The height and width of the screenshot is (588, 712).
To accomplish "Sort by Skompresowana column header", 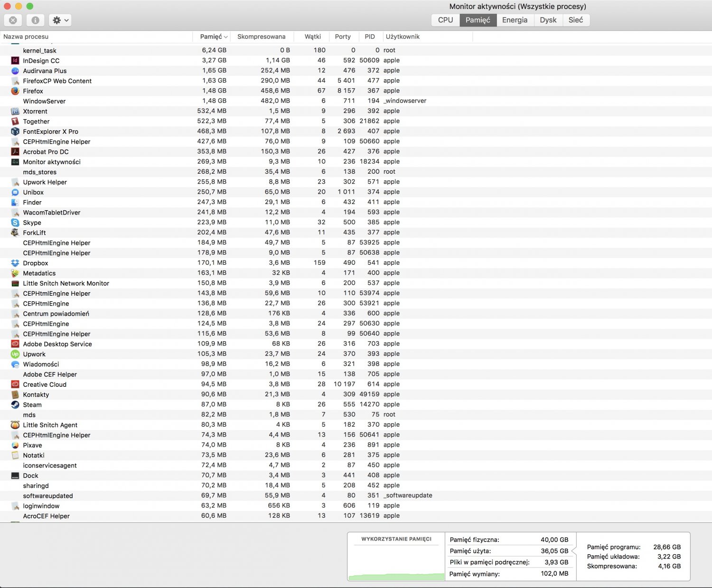I will pos(262,37).
